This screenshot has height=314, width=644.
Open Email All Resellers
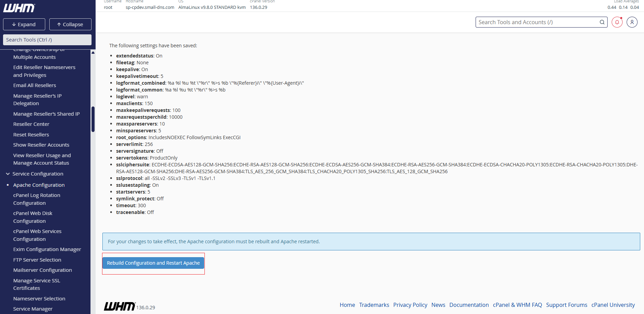pos(35,85)
